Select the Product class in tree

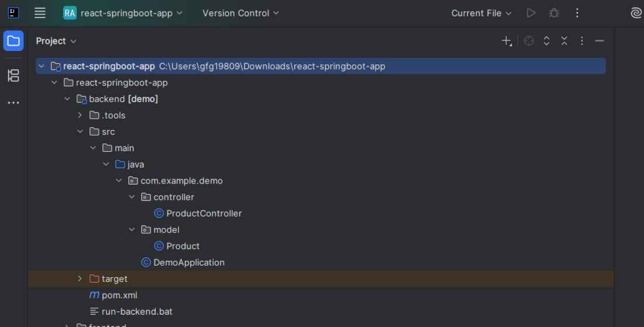point(183,246)
